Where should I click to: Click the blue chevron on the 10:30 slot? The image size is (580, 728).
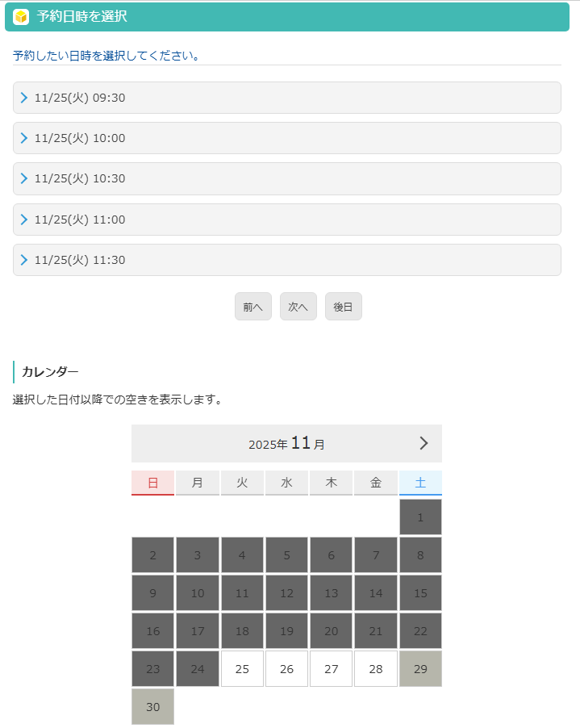pos(24,178)
